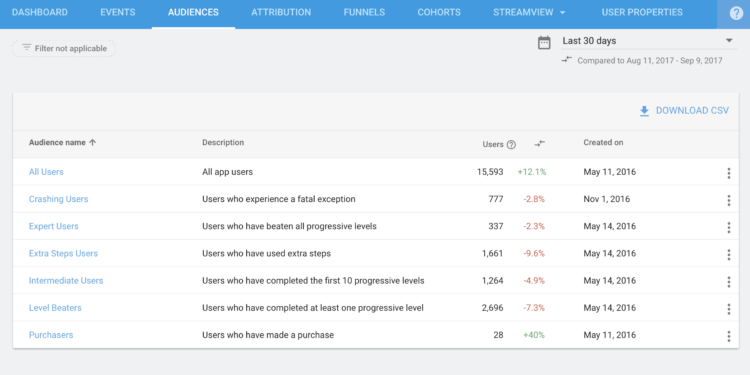Click the Download CSV button
The image size is (750, 375).
click(684, 111)
